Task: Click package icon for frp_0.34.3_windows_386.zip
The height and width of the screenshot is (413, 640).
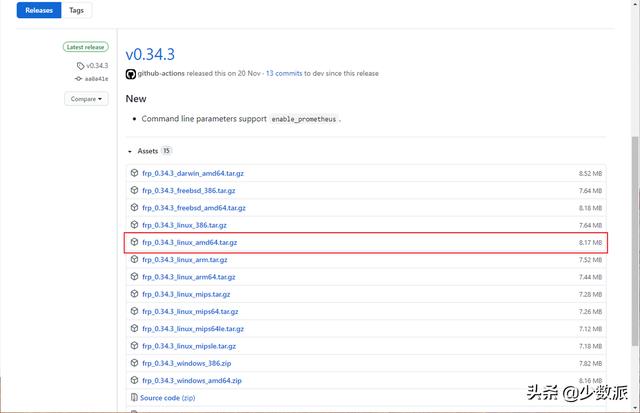Action: click(x=134, y=363)
